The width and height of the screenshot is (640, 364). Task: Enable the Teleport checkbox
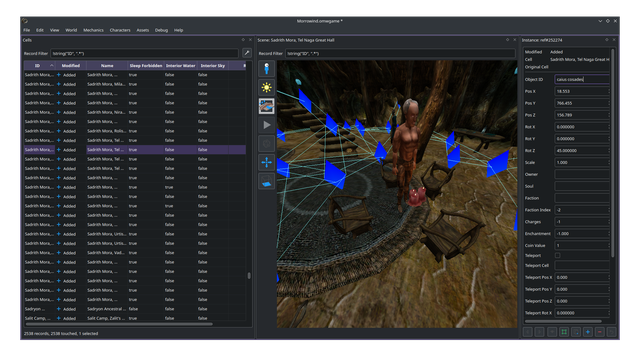558,255
